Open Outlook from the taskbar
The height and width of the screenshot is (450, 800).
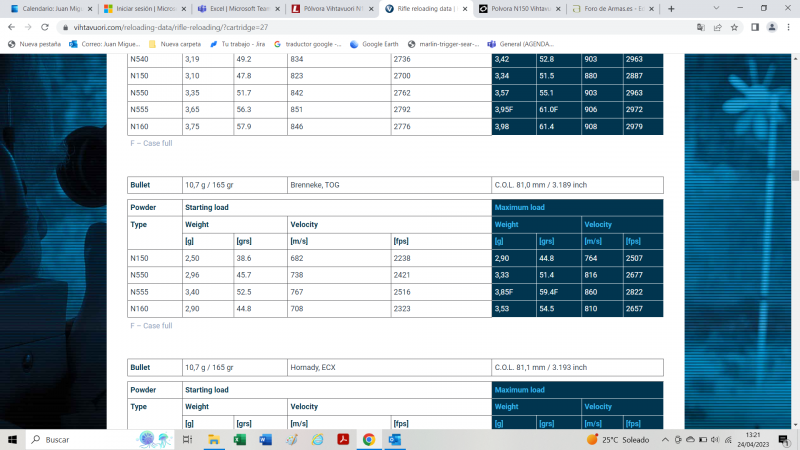(x=394, y=439)
